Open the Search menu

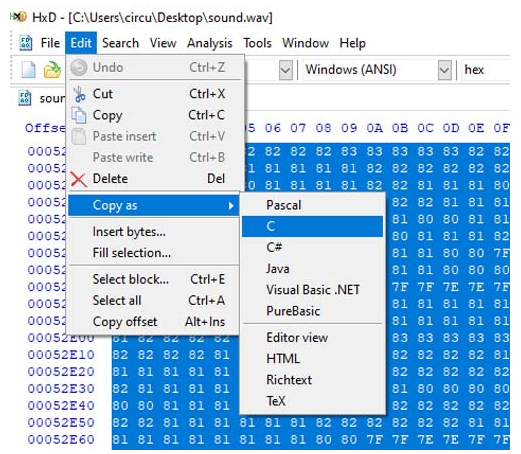tap(120, 43)
